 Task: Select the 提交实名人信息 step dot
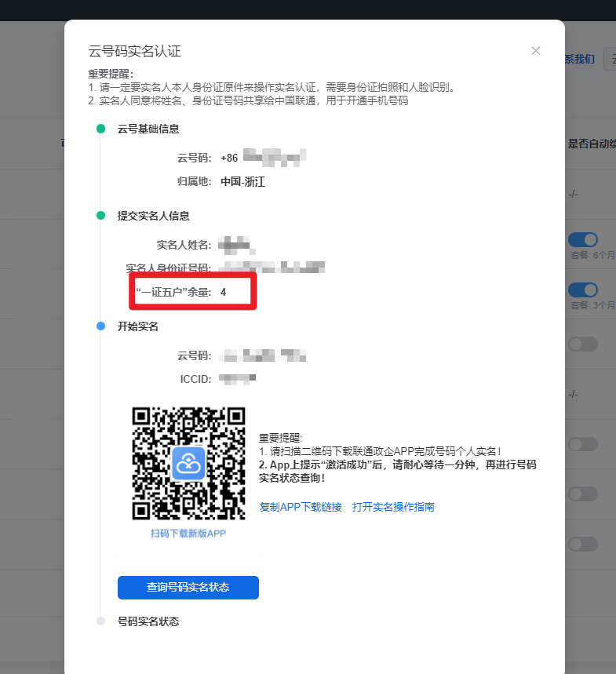pyautogui.click(x=101, y=215)
